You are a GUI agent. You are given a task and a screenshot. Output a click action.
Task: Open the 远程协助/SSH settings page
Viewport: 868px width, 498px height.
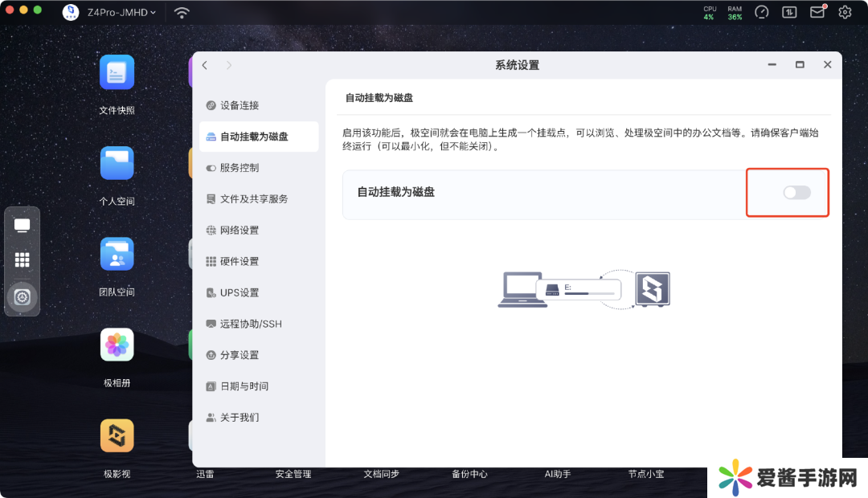tap(250, 324)
